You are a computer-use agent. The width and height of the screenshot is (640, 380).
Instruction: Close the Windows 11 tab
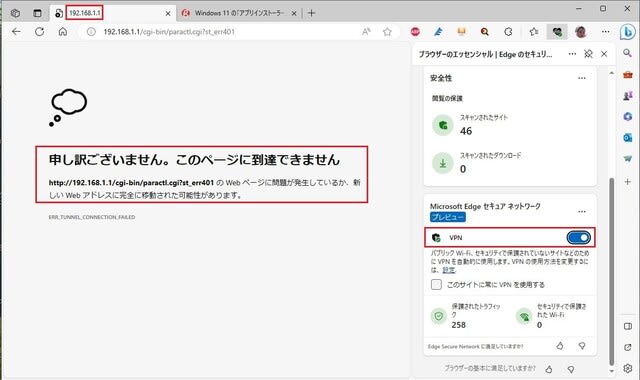click(x=294, y=13)
